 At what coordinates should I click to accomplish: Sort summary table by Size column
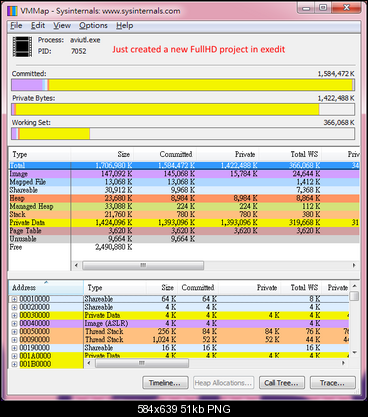pyautogui.click(x=102, y=154)
